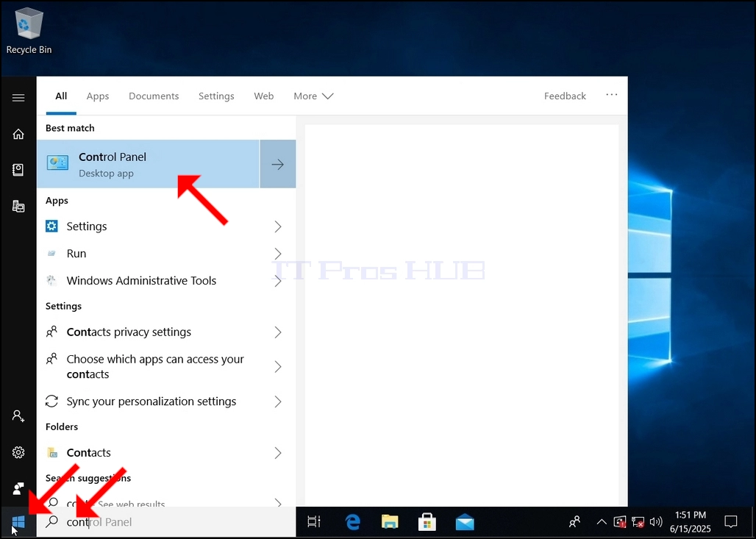Open the three-dots options menu
This screenshot has height=539, width=756.
pos(612,95)
